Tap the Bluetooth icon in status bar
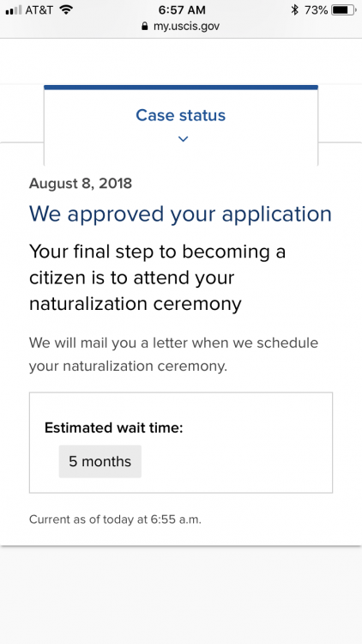Image resolution: width=362 pixels, height=644 pixels. coord(294,9)
